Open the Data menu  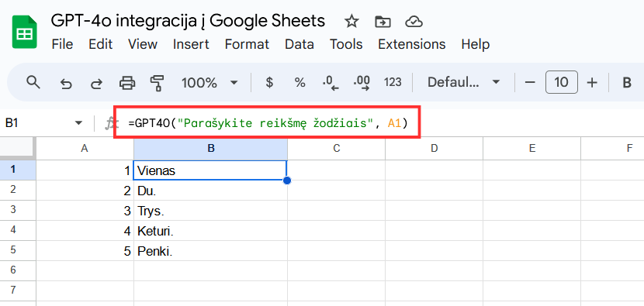(x=299, y=44)
